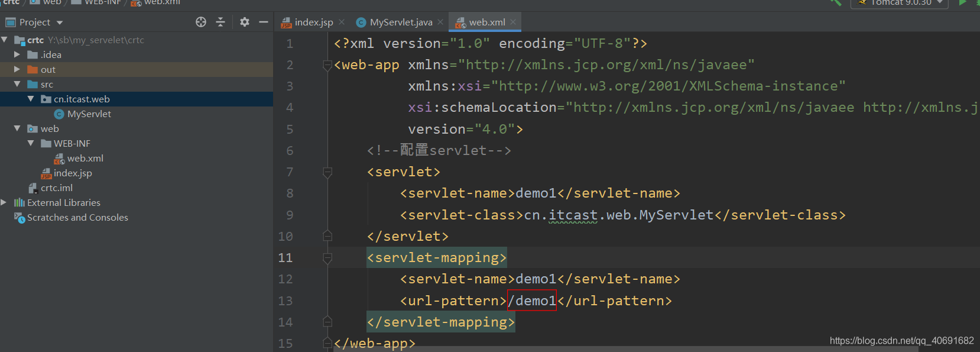This screenshot has width=980, height=352.
Task: Click the closing </web-app> tag
Action: click(x=375, y=343)
